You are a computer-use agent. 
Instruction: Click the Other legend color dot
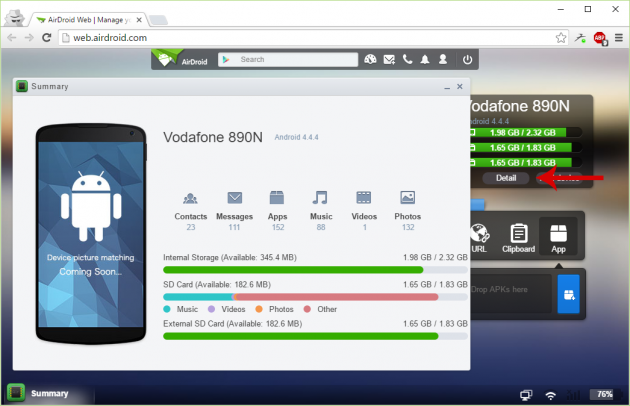307,309
